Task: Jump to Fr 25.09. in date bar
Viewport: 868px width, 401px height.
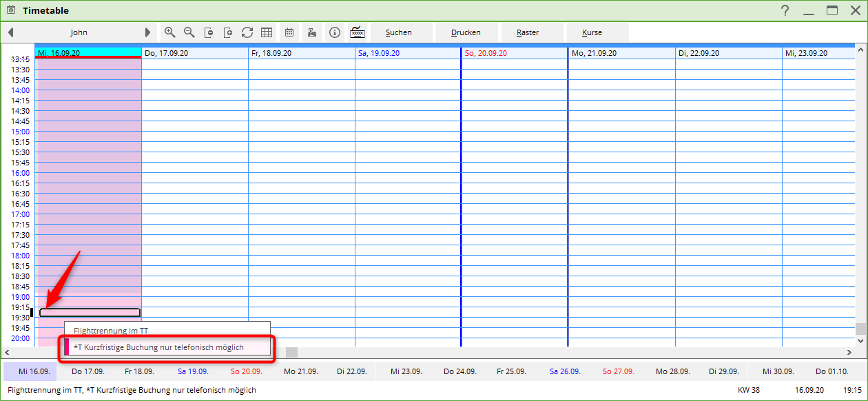Action: click(x=512, y=371)
